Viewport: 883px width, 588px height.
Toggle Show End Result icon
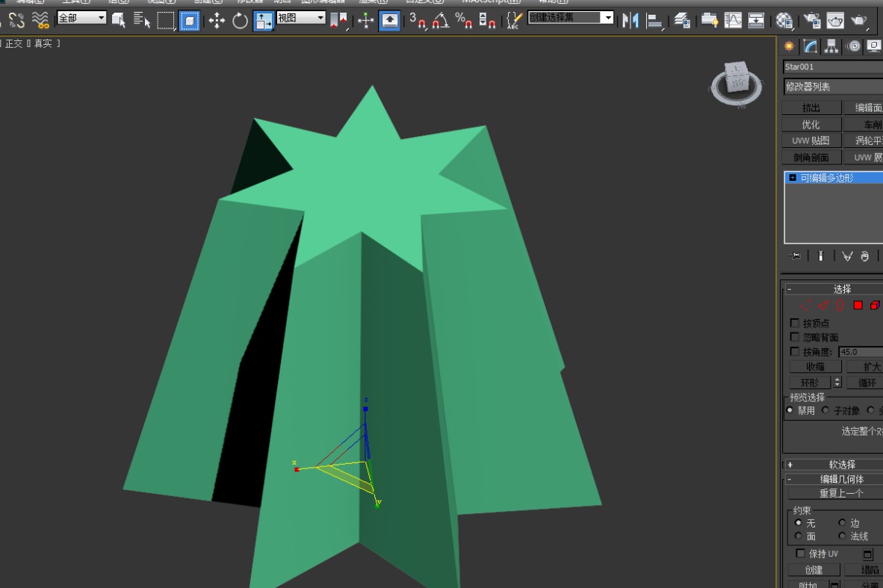(x=820, y=256)
